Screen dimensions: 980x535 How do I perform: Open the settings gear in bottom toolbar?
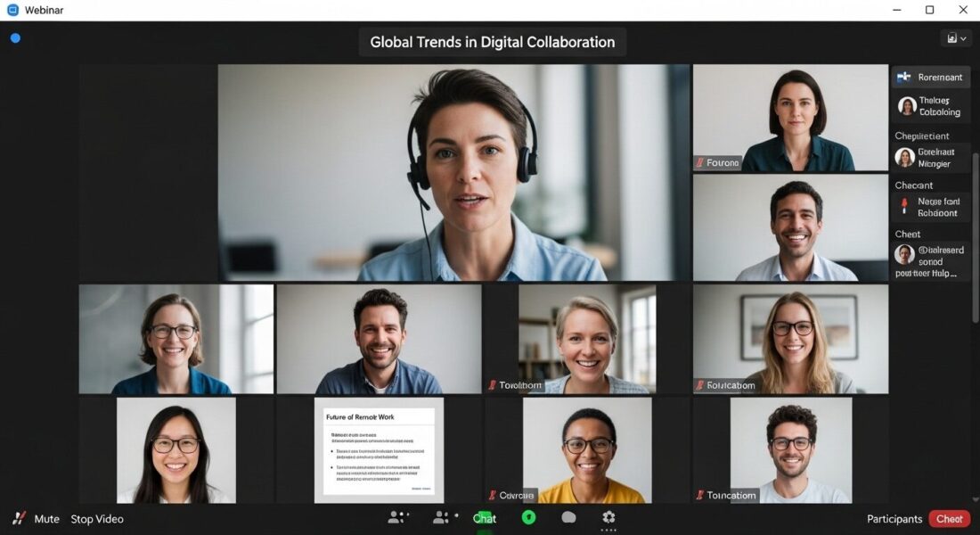(x=608, y=517)
